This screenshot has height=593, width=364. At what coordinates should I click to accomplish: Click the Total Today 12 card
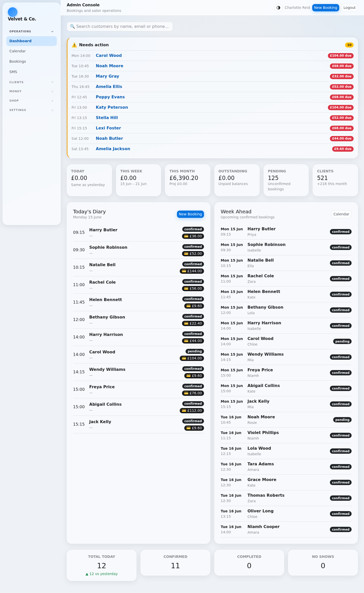pos(102,565)
